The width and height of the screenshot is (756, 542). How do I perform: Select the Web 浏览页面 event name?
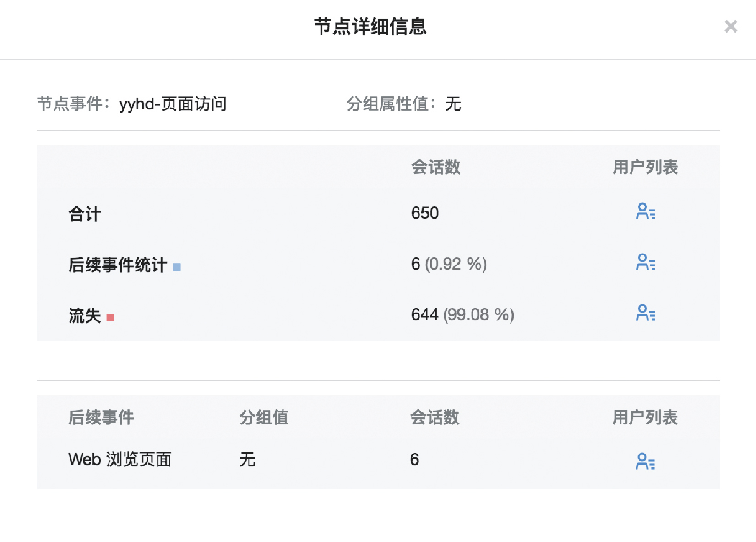click(120, 459)
